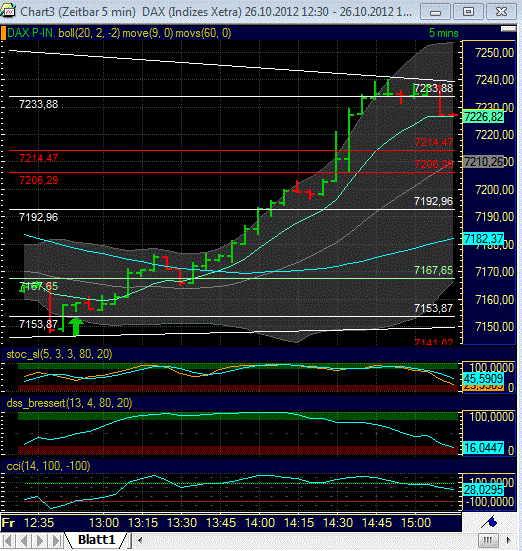Click the right 7192,96 line label
The width and height of the screenshot is (522, 551).
433,201
